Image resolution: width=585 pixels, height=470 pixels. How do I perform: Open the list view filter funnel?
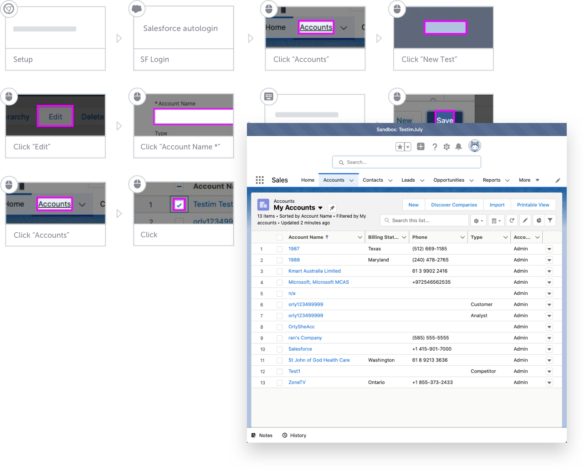(x=550, y=220)
